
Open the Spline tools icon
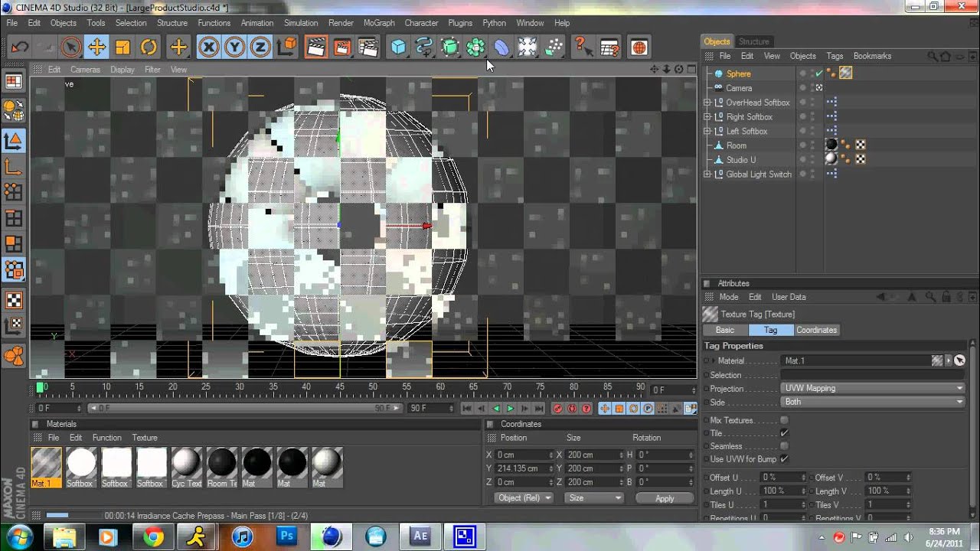(424, 47)
